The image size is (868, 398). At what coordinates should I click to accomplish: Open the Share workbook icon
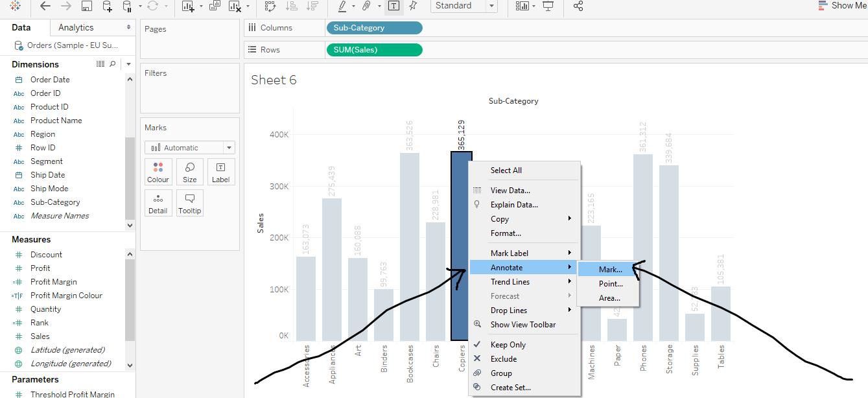click(578, 6)
